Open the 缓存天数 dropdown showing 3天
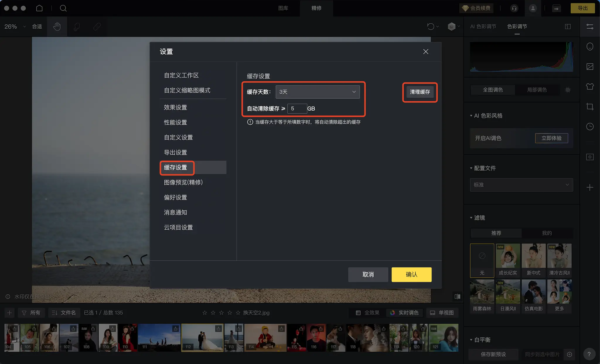This screenshot has width=600, height=364. [317, 92]
